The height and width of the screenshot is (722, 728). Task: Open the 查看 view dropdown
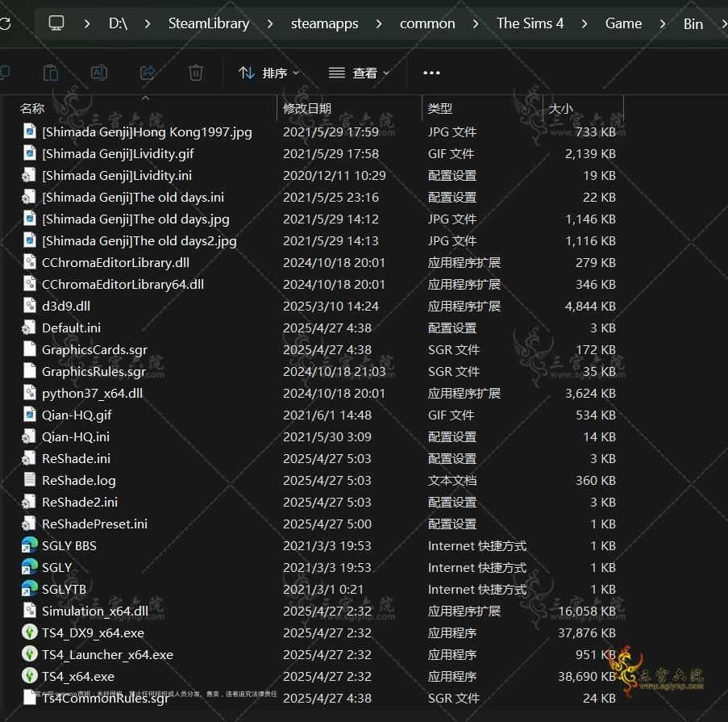point(359,73)
